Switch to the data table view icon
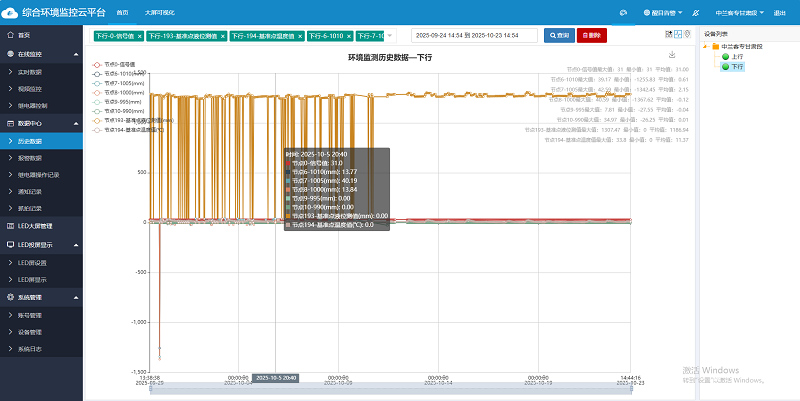Image resolution: width=800 pixels, height=401 pixels. [x=668, y=34]
